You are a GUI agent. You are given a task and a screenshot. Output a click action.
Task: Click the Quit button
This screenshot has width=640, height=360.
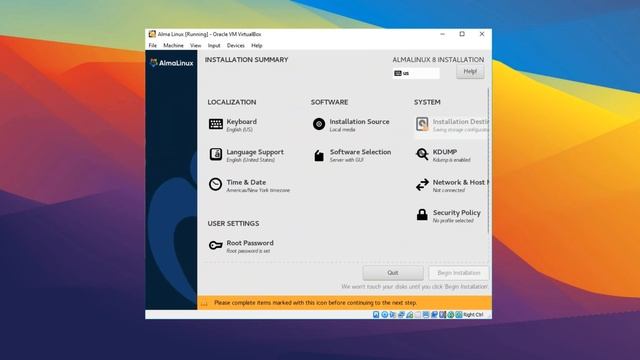click(393, 273)
